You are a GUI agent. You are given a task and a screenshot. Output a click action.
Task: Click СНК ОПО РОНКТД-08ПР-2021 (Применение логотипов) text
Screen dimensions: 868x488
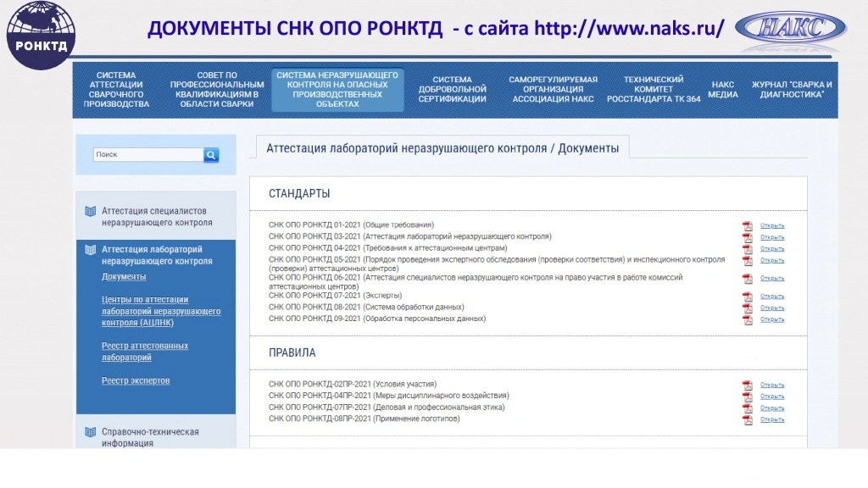pyautogui.click(x=364, y=419)
